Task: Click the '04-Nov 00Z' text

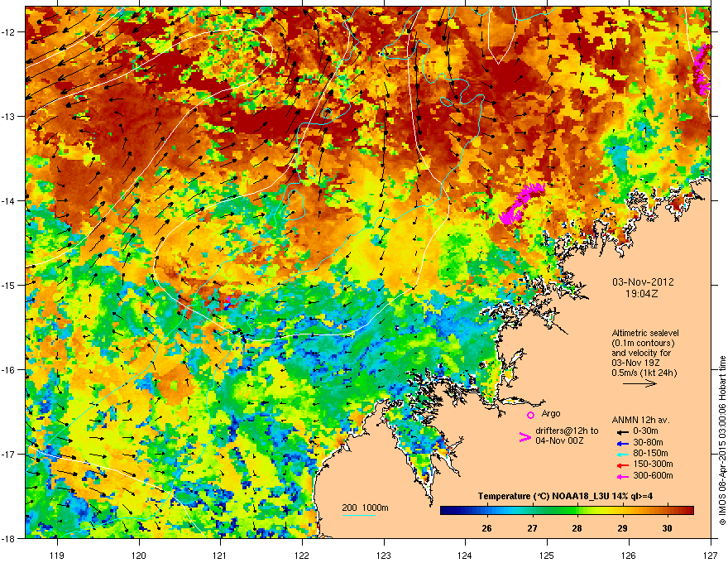Action: (x=559, y=440)
